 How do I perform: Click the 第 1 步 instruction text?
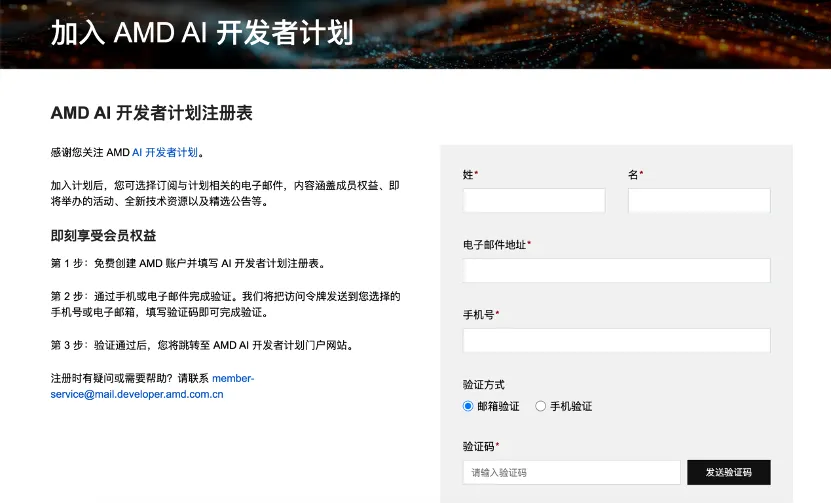point(188,264)
